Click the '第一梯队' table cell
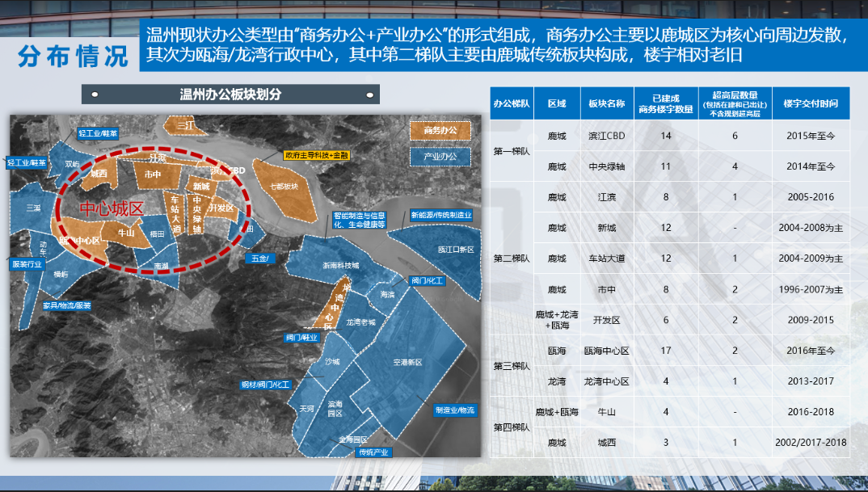868x492 pixels. click(512, 151)
